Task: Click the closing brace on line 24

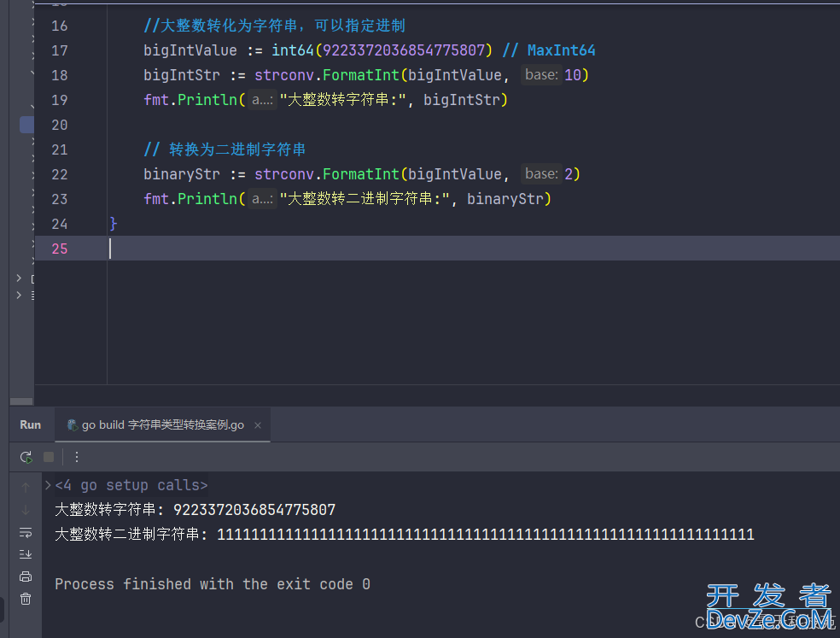Action: [113, 224]
